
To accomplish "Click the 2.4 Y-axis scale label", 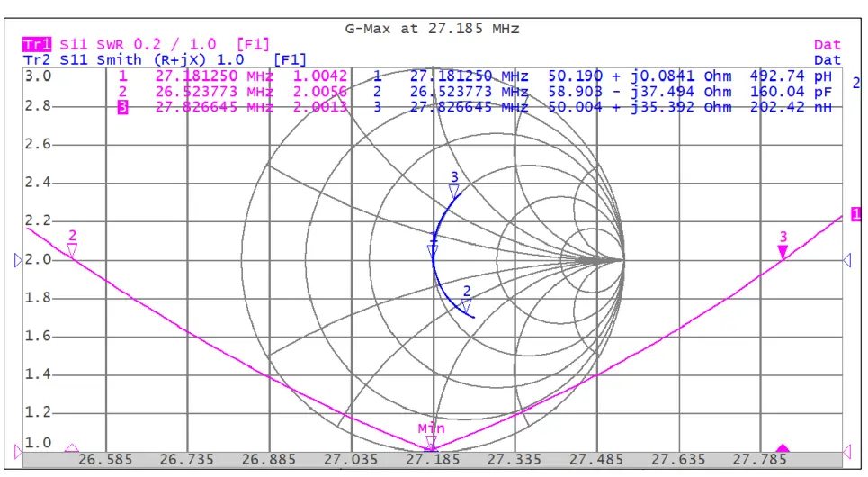I will tap(38, 183).
